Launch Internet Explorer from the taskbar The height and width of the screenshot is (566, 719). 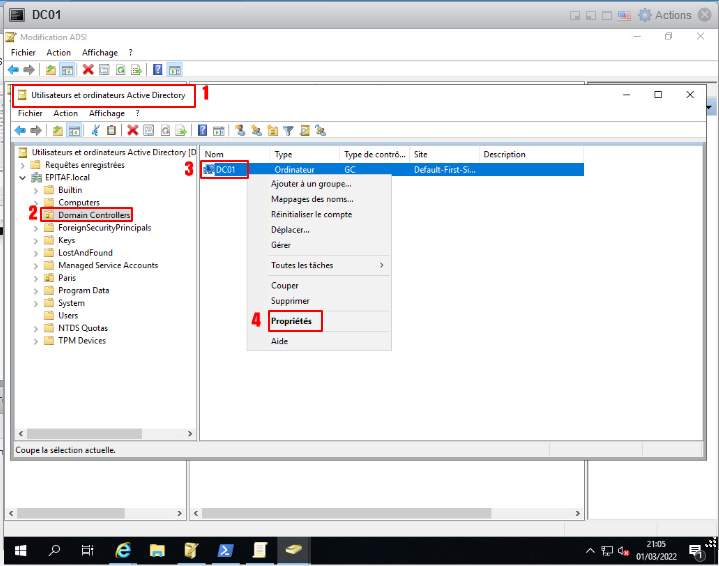point(123,550)
